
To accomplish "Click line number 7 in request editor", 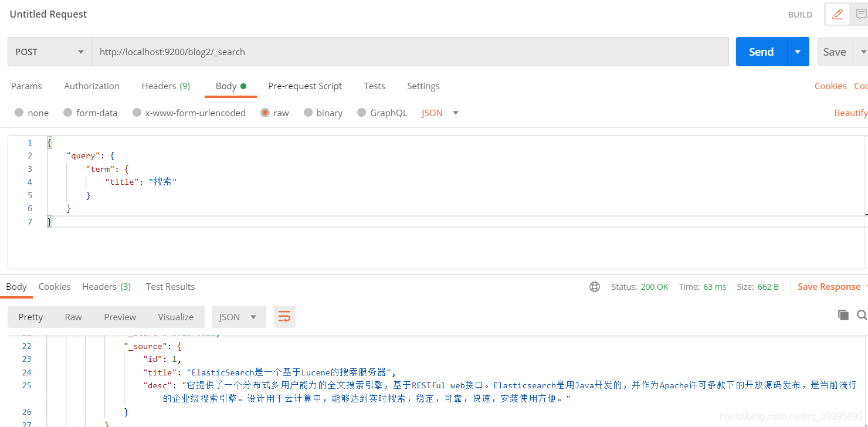I will coord(29,222).
